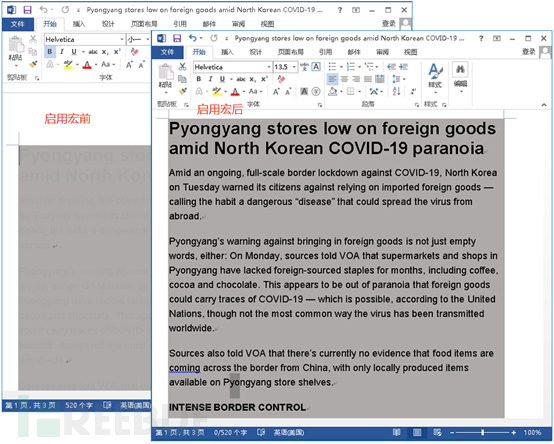The width and height of the screenshot is (554, 444).
Task: Click the 登录 sign-in link
Action: pyautogui.click(x=529, y=52)
